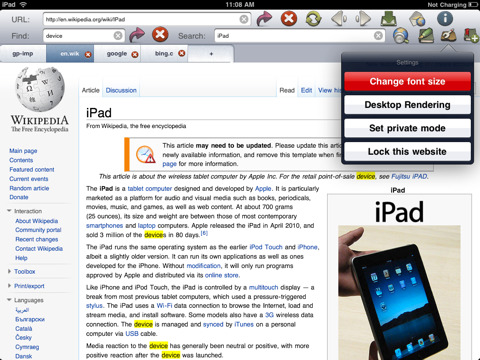Open the globe bookmarks icon in the top toolbar
This screenshot has height=360, width=480.
tap(417, 19)
